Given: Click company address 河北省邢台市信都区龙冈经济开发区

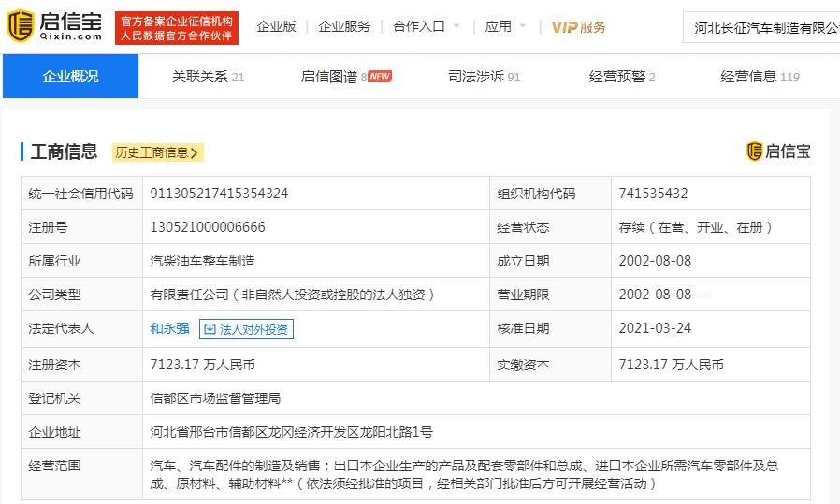Looking at the screenshot, I should [292, 432].
